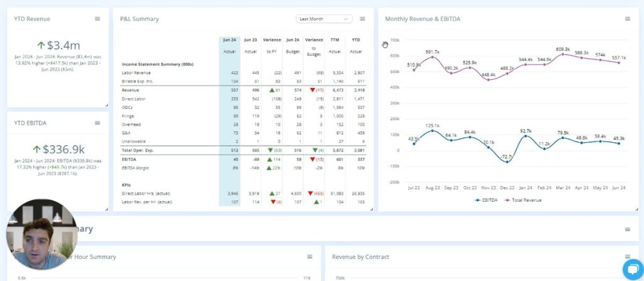Click green up triangle in EBITDA Margin row
Image resolution: width=644 pixels, height=281 pixels.
[269, 168]
